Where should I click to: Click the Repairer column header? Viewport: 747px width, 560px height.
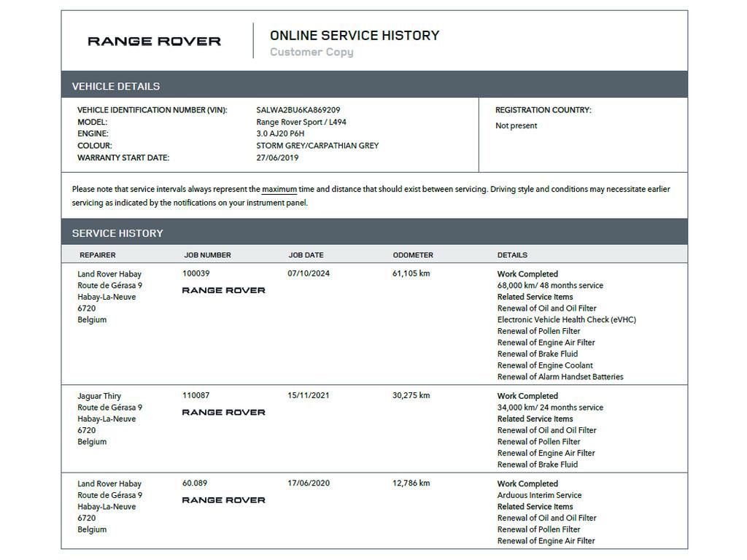[98, 255]
